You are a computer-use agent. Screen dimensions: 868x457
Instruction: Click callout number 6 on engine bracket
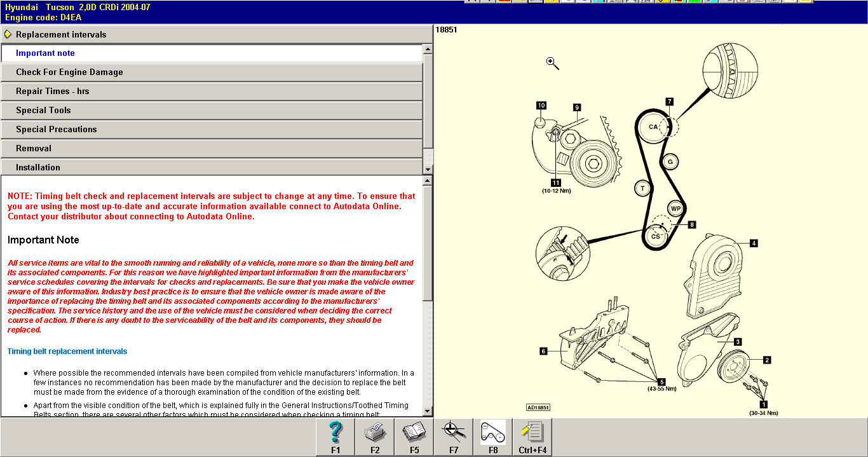543,350
